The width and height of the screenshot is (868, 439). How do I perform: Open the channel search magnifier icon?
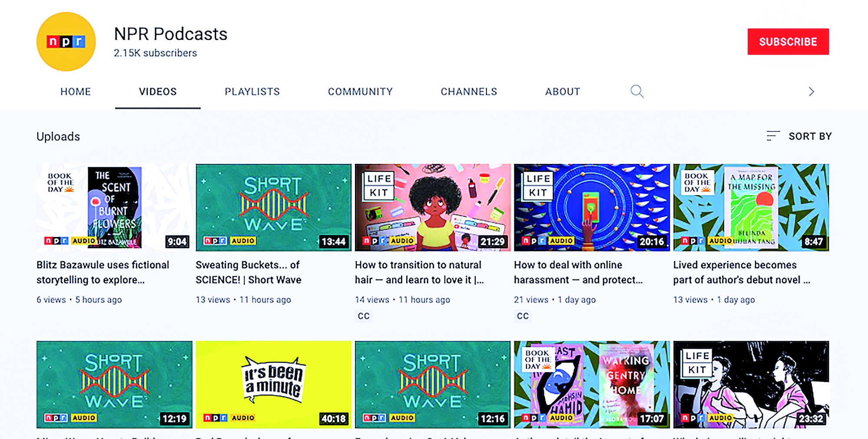point(637,92)
